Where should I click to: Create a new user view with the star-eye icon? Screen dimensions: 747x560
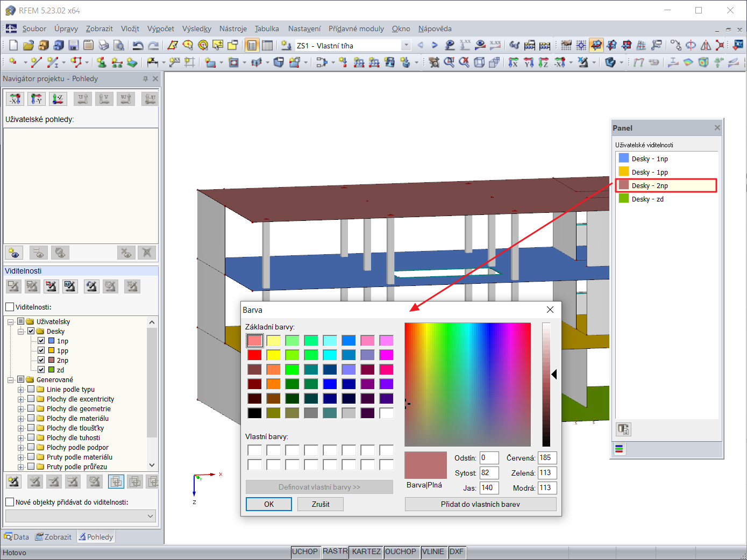pyautogui.click(x=14, y=253)
